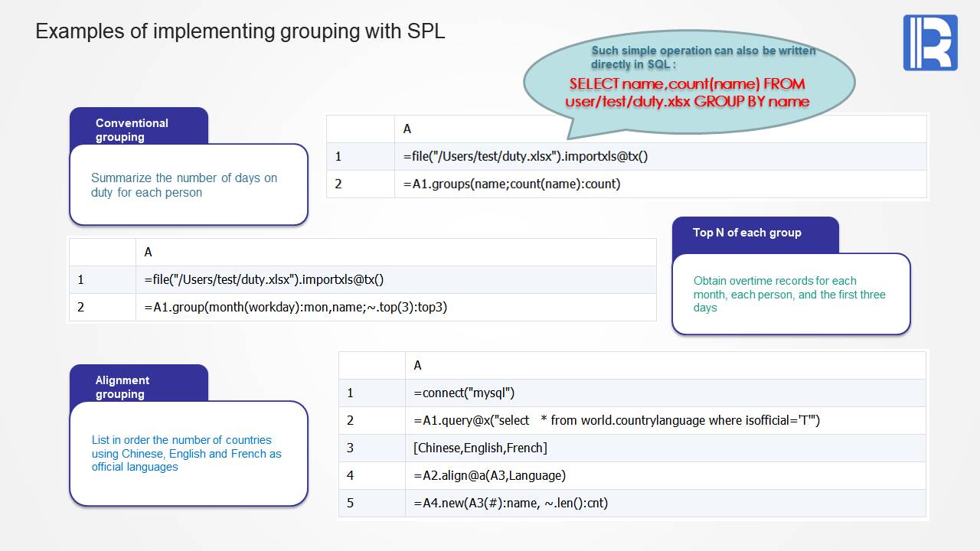Click the blue R logo icon

[930, 43]
